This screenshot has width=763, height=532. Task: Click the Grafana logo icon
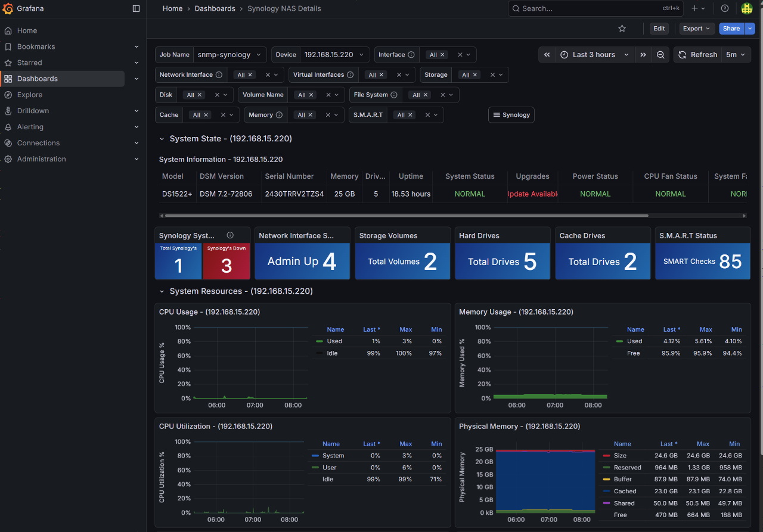point(8,9)
